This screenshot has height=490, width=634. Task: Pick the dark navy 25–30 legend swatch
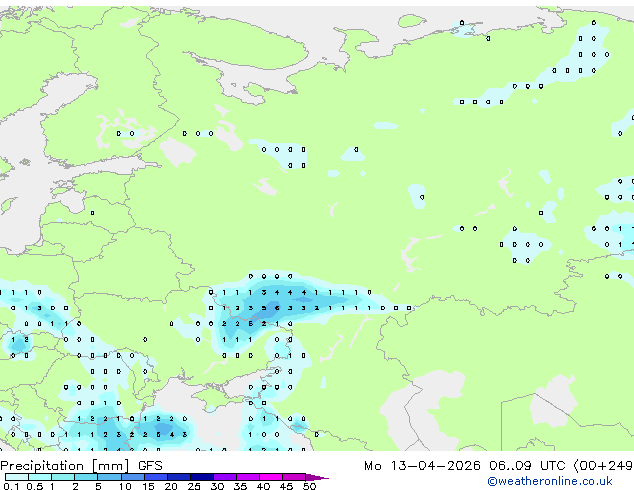(x=202, y=477)
